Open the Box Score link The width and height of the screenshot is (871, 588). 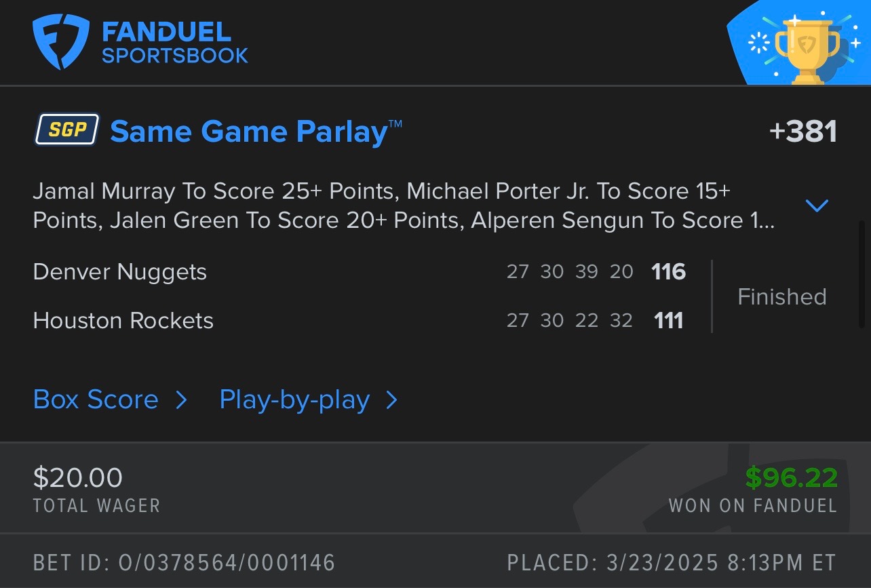(96, 400)
